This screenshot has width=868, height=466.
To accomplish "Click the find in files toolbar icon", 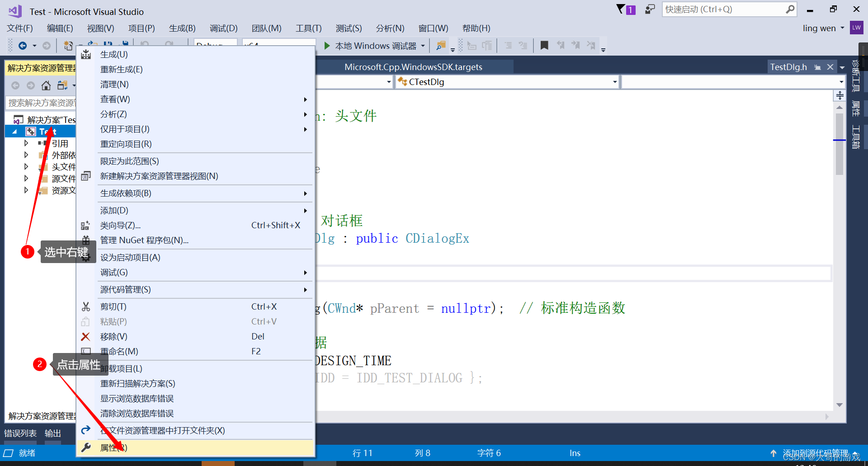I will [441, 46].
